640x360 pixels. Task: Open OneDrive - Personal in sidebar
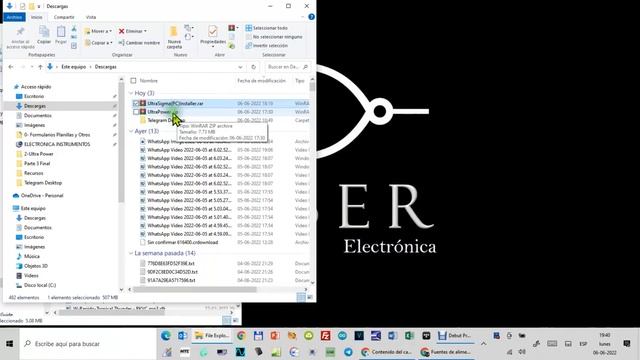click(42, 196)
